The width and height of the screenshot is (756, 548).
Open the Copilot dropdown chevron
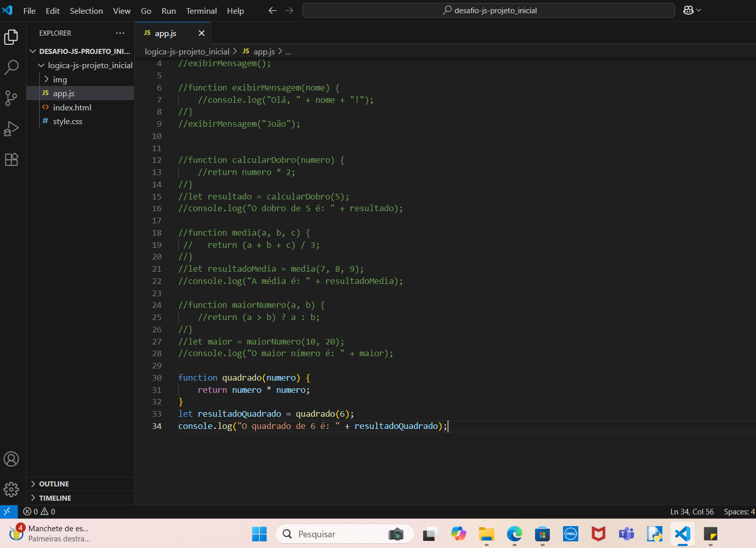(699, 10)
